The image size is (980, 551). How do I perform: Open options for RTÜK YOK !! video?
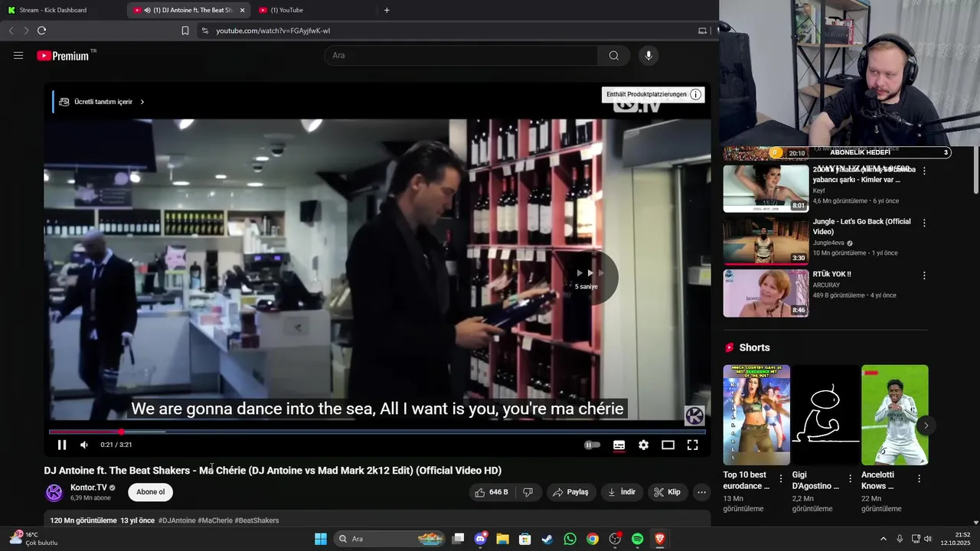(x=924, y=275)
